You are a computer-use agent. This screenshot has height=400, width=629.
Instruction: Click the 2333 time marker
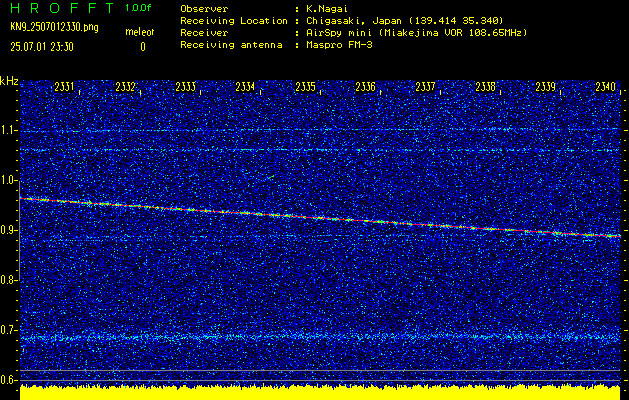(x=185, y=87)
